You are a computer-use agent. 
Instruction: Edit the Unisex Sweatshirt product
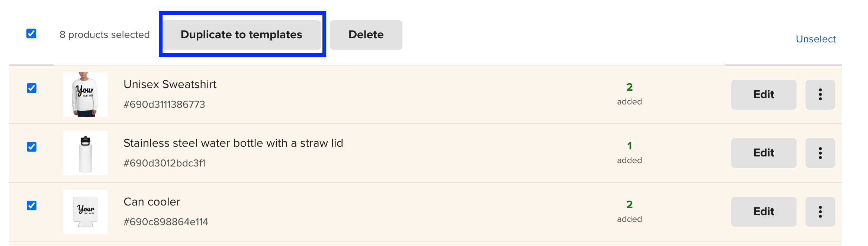pyautogui.click(x=763, y=94)
